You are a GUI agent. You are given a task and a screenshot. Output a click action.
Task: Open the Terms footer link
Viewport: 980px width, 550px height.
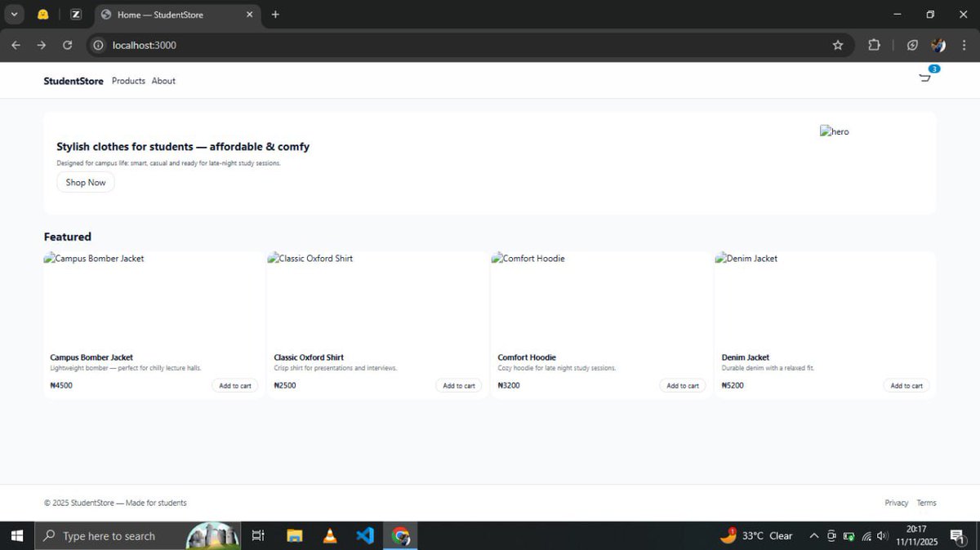click(926, 503)
